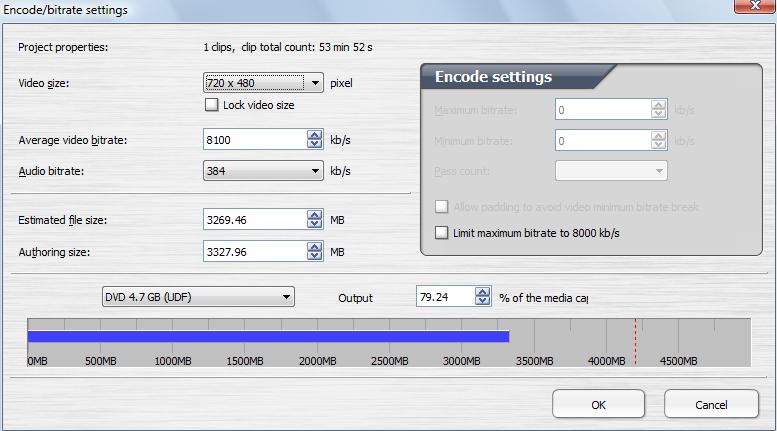
Task: Click the Authoring size field
Action: (255, 251)
